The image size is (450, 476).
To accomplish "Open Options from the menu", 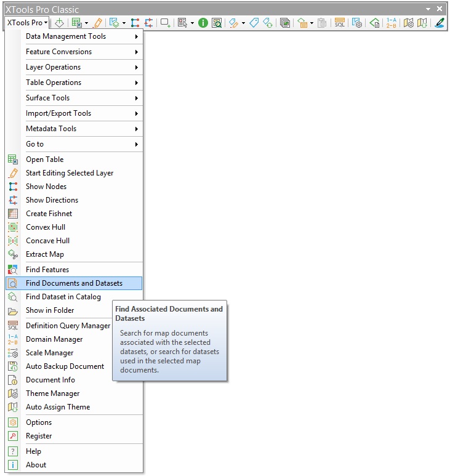I will [74, 422].
